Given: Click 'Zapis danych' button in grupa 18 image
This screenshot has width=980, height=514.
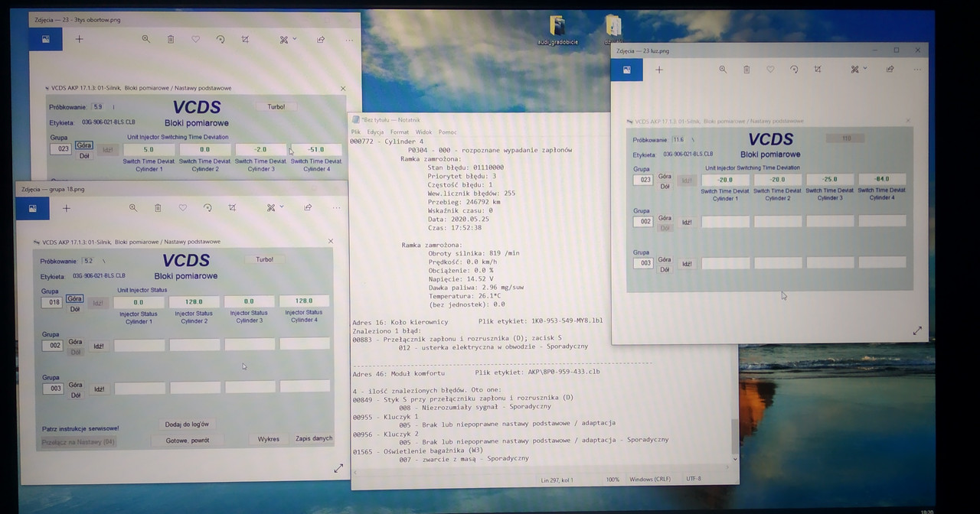Looking at the screenshot, I should coord(314,438).
